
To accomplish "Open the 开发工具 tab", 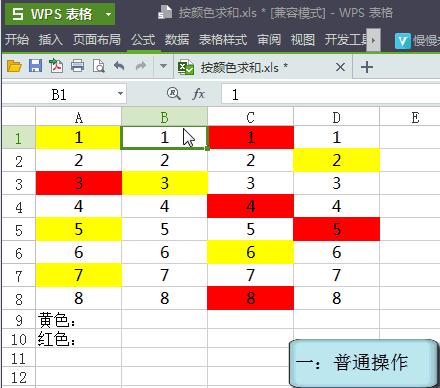I will (346, 40).
